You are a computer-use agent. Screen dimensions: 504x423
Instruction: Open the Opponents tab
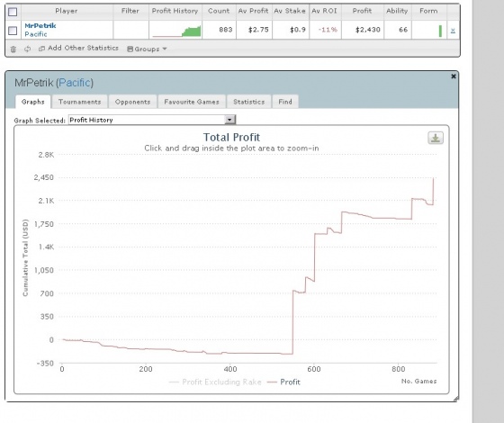[133, 102]
